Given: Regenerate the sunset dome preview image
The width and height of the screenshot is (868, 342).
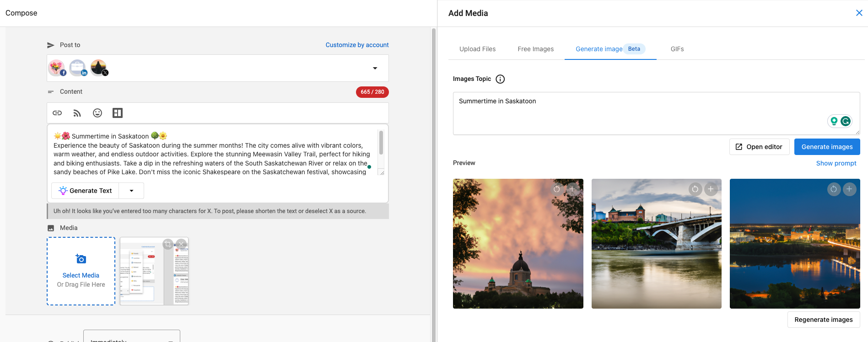Looking at the screenshot, I should click(557, 189).
